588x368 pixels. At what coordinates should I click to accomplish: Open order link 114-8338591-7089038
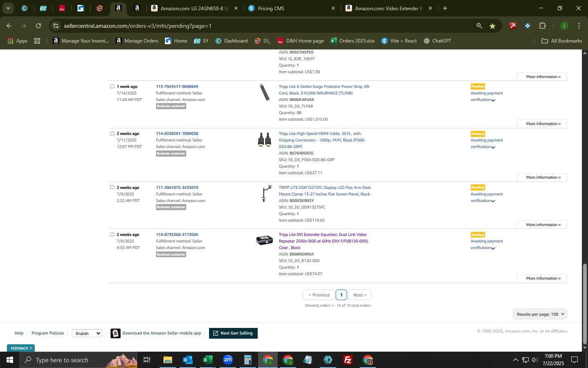pos(177,134)
